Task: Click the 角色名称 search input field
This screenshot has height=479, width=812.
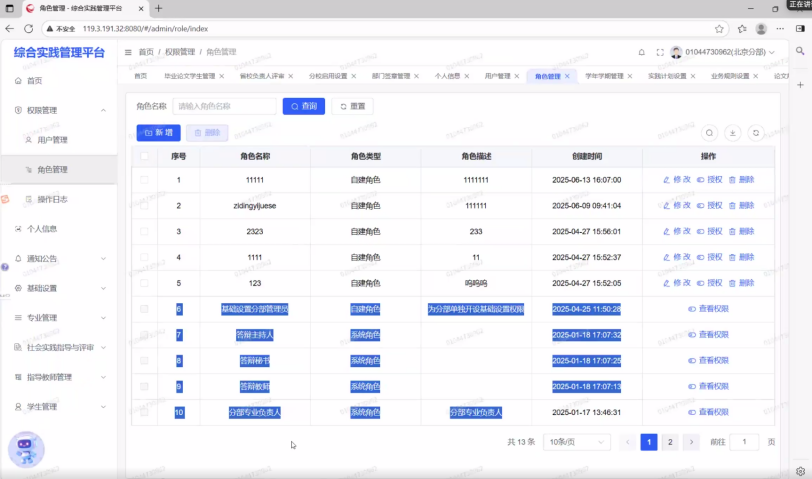Action: point(224,106)
